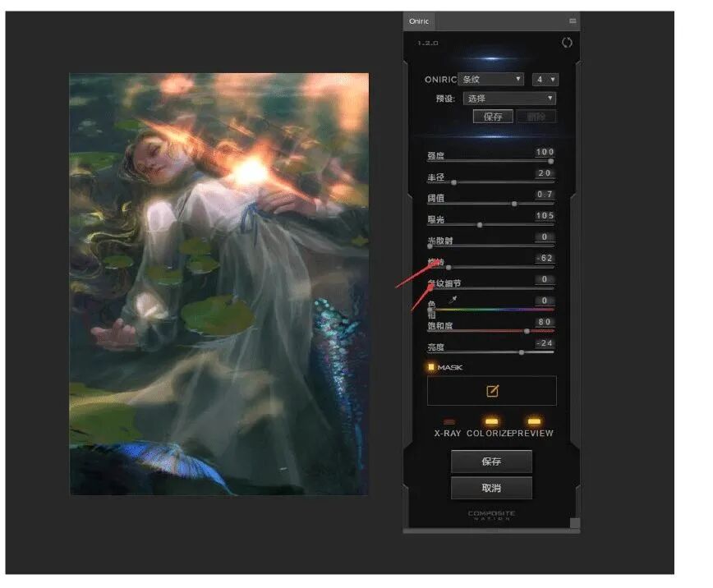Image resolution: width=713 pixels, height=588 pixels.
Task: Click the 曝光 value field showing 105
Action: tap(545, 215)
